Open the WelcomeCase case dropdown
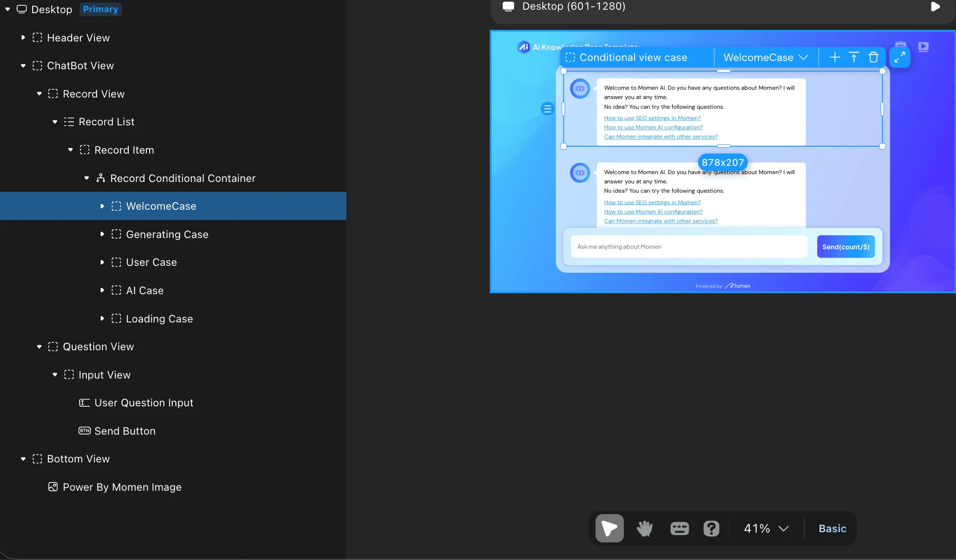The height and width of the screenshot is (560, 956). pyautogui.click(x=766, y=58)
